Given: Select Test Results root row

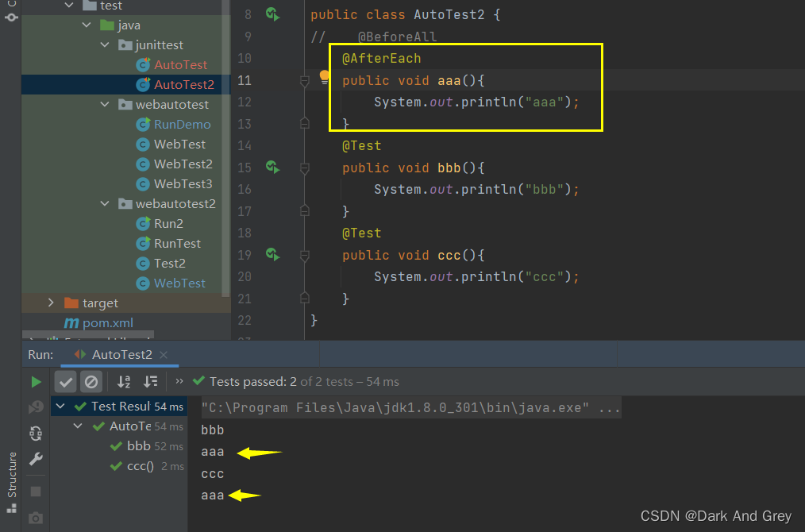Looking at the screenshot, I should pos(119,407).
